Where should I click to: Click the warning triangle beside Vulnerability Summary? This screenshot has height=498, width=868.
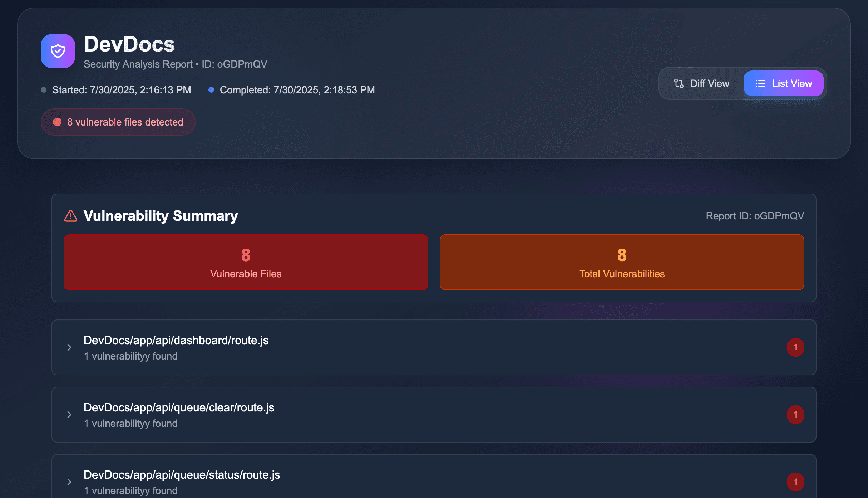click(x=71, y=215)
